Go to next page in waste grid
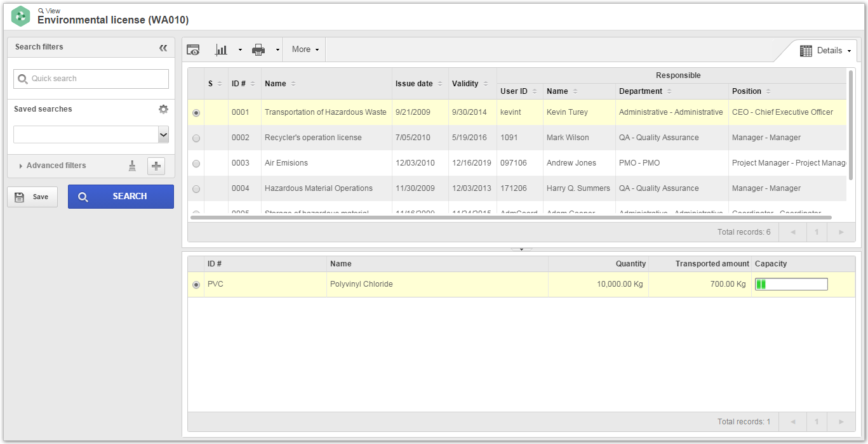This screenshot has height=444, width=868. click(841, 422)
